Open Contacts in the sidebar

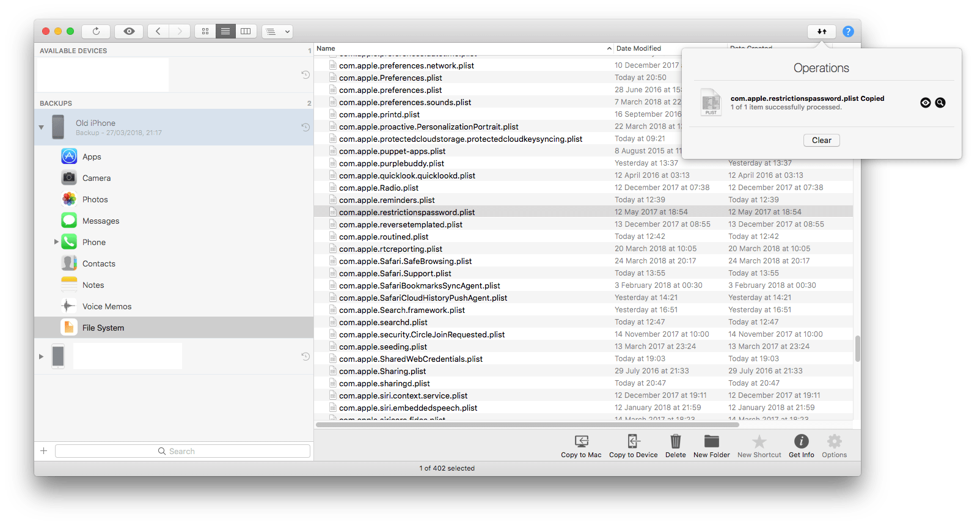click(99, 264)
